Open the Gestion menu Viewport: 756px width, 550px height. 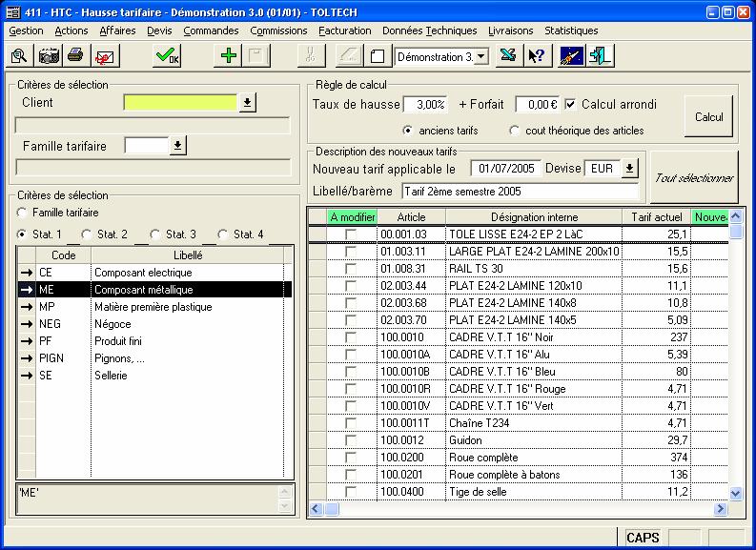click(26, 31)
